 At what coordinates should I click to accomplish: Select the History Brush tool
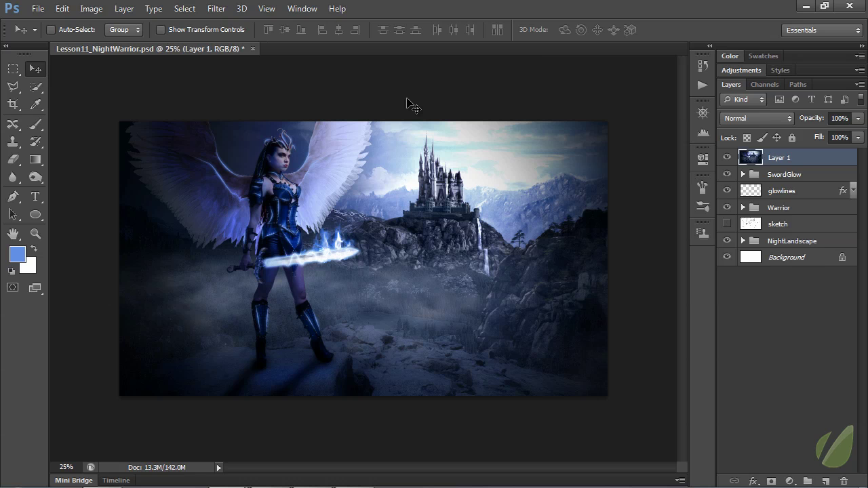[x=35, y=142]
